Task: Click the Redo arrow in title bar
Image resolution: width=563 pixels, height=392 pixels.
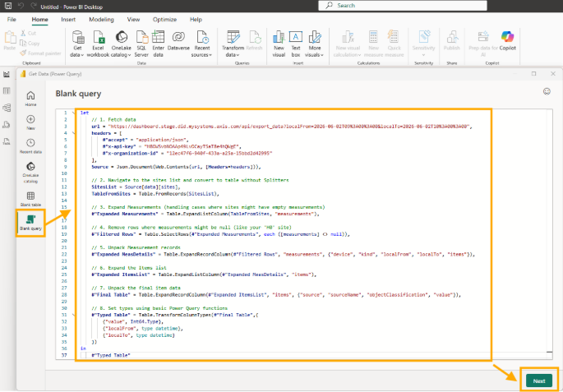Action: pos(34,6)
